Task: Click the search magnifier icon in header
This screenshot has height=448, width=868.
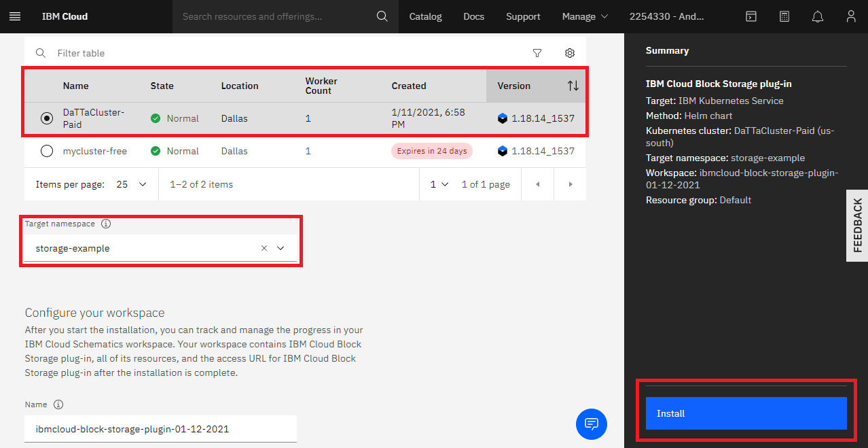Action: click(x=382, y=16)
